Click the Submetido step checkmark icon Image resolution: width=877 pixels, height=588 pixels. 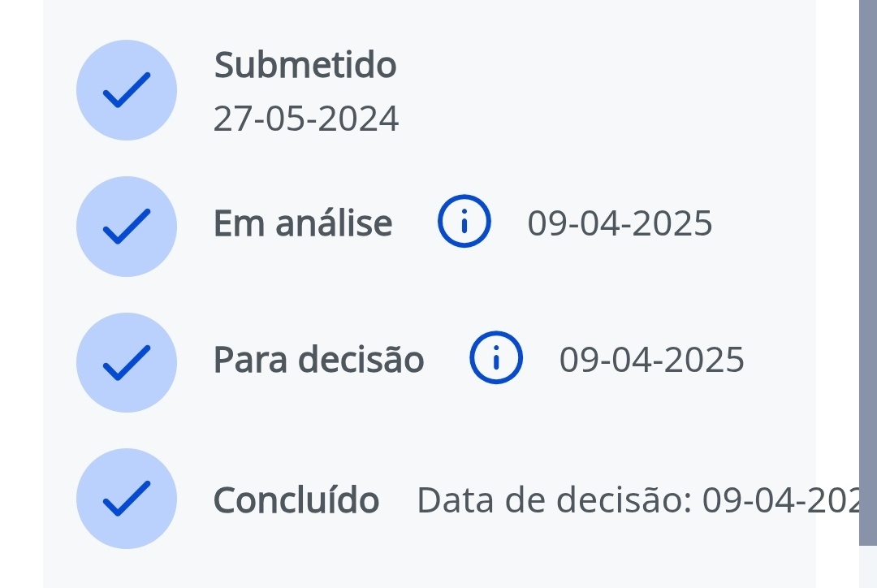[127, 90]
